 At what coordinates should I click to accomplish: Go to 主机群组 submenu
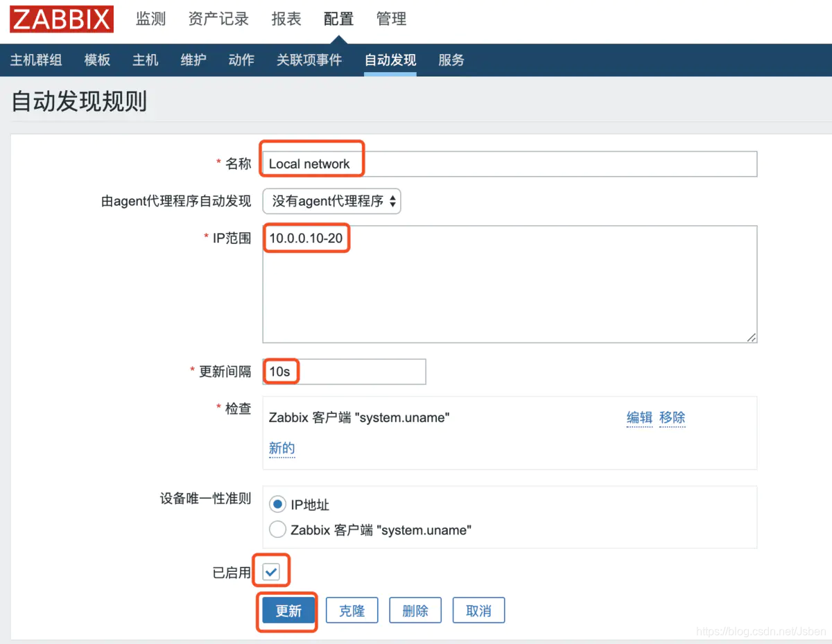coord(36,60)
